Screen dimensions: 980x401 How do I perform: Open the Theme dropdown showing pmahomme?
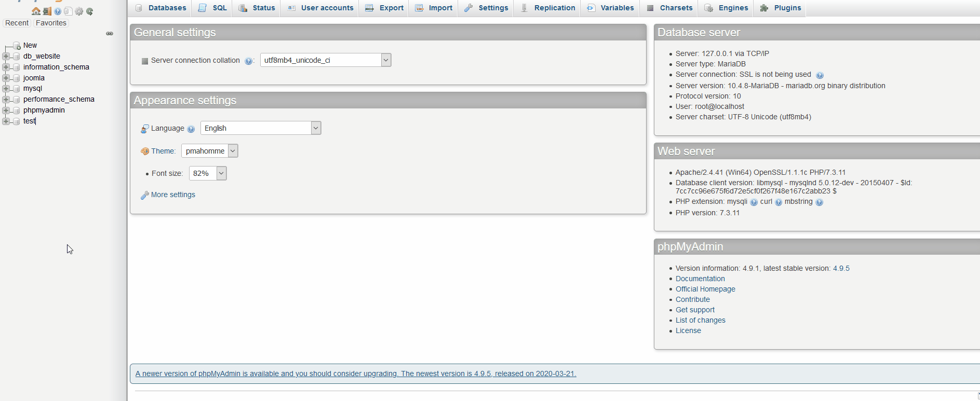(x=210, y=151)
